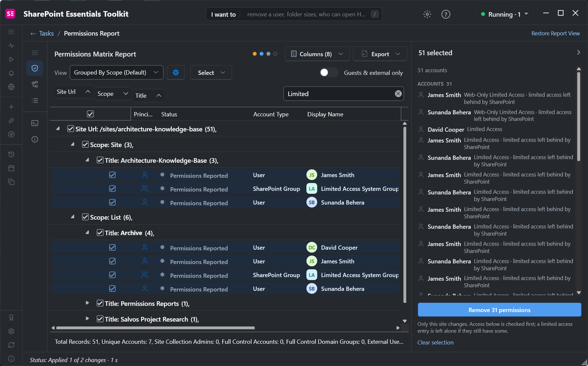Open the history clock icon in the sidebar
Screen dimensions: 588x366
click(11, 154)
